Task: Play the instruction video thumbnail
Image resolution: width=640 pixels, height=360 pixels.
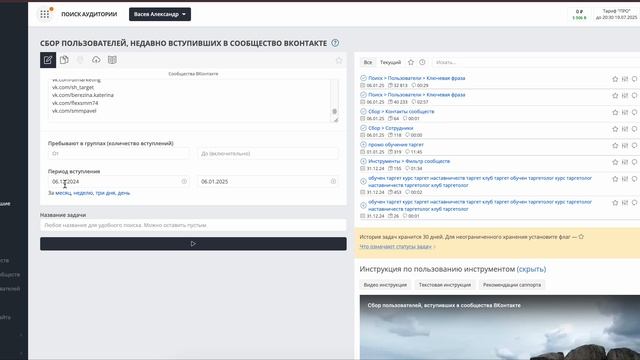Action: [x=500, y=327]
